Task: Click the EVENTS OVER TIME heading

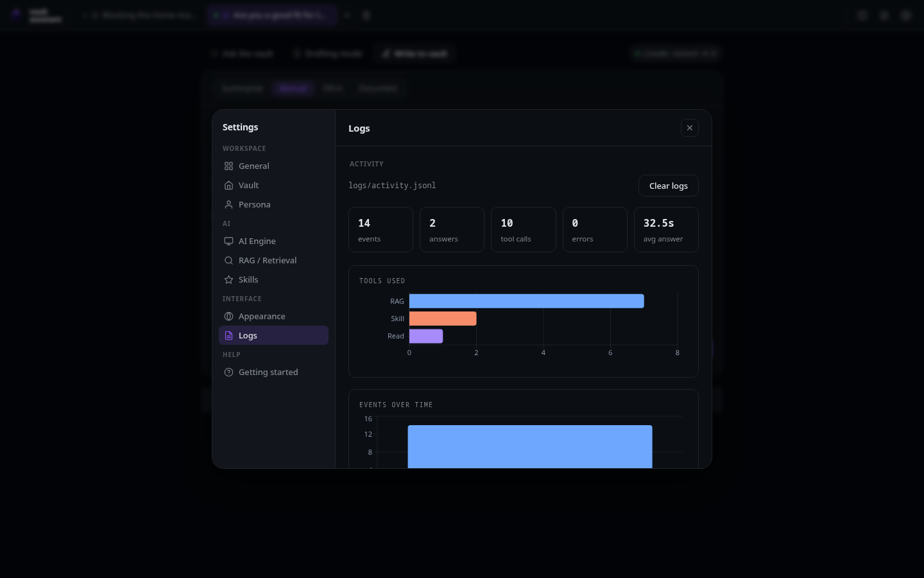Action: pyautogui.click(x=396, y=405)
